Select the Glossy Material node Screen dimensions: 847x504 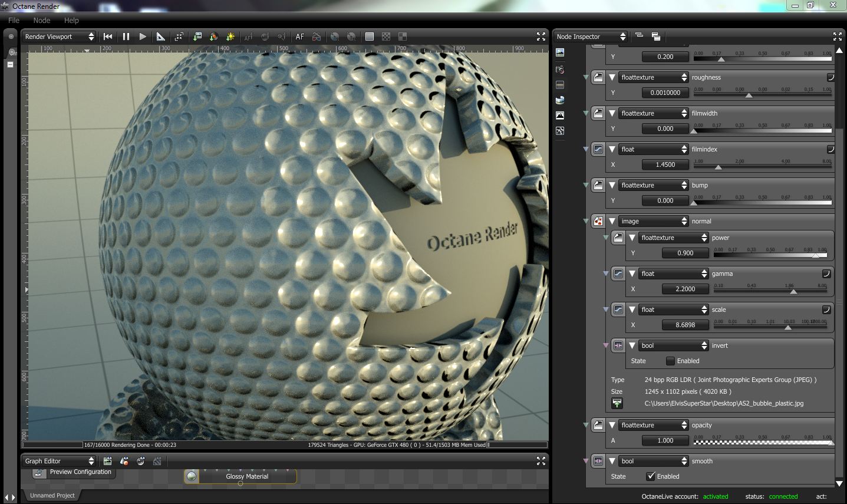(x=240, y=476)
